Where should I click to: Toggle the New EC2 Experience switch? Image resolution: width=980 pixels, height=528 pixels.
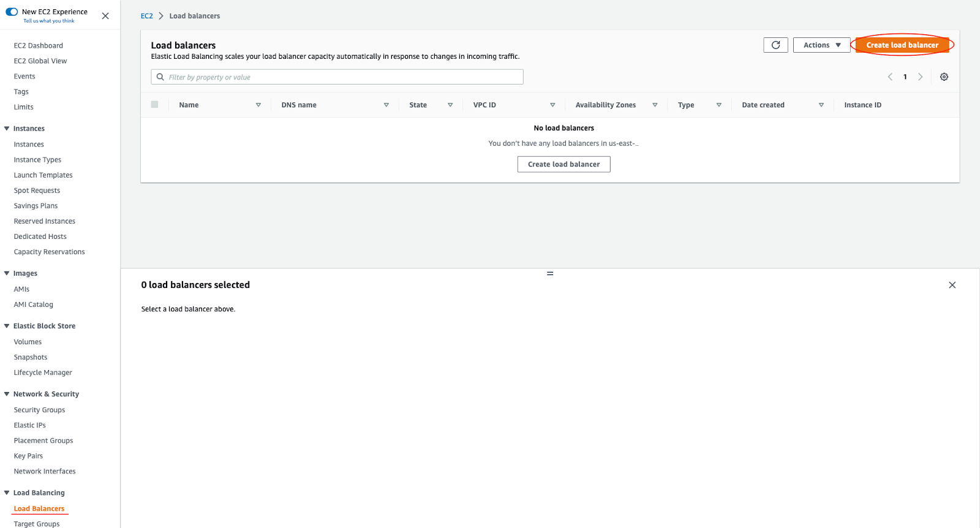(x=12, y=12)
